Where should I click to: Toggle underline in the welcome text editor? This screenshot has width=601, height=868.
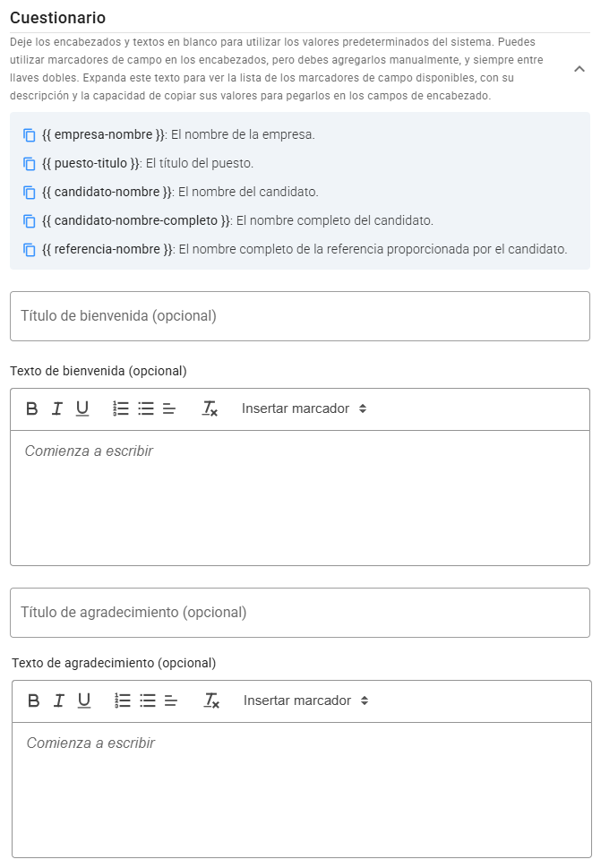[82, 408]
